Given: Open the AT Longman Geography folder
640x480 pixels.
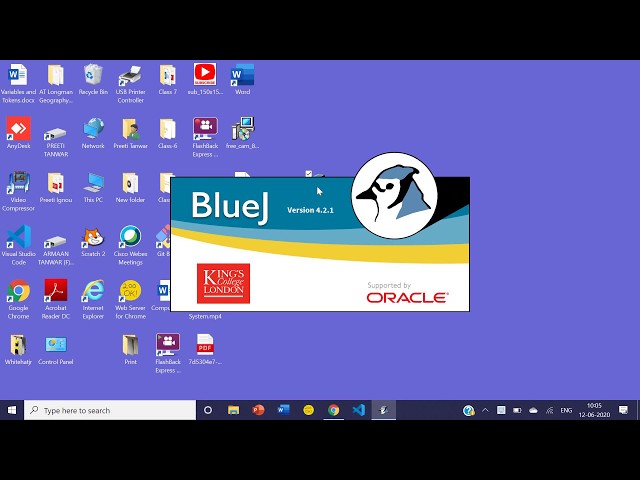Looking at the screenshot, I should pos(56,84).
